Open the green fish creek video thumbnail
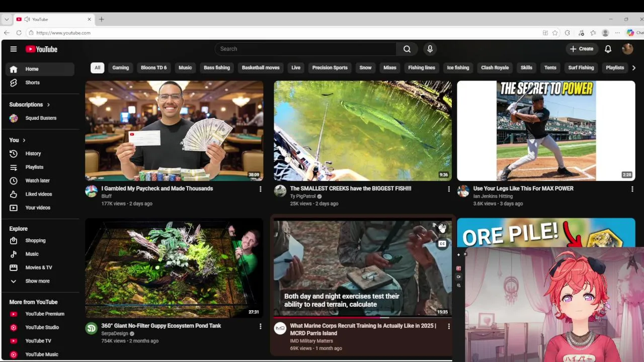644x362 pixels. pos(363,131)
